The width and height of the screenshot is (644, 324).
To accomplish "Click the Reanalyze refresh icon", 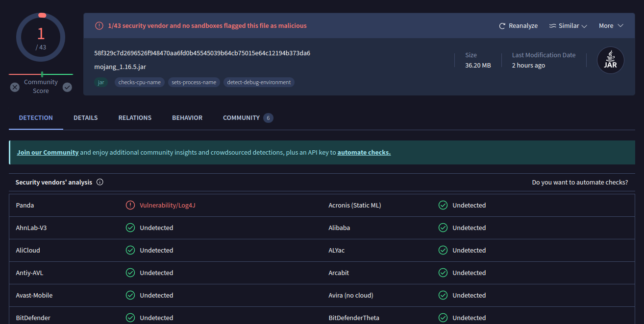I will (502, 26).
